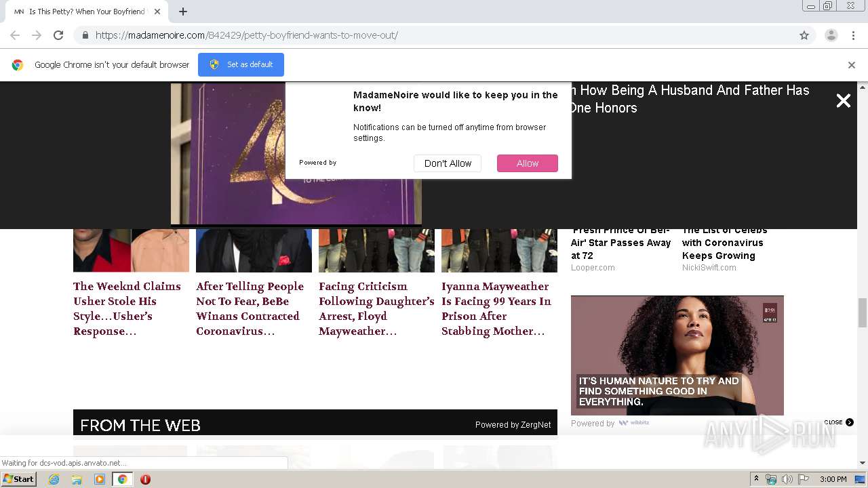Click the BeBe Winans article thumbnail
Viewport: 868px width, 488px height.
254,250
